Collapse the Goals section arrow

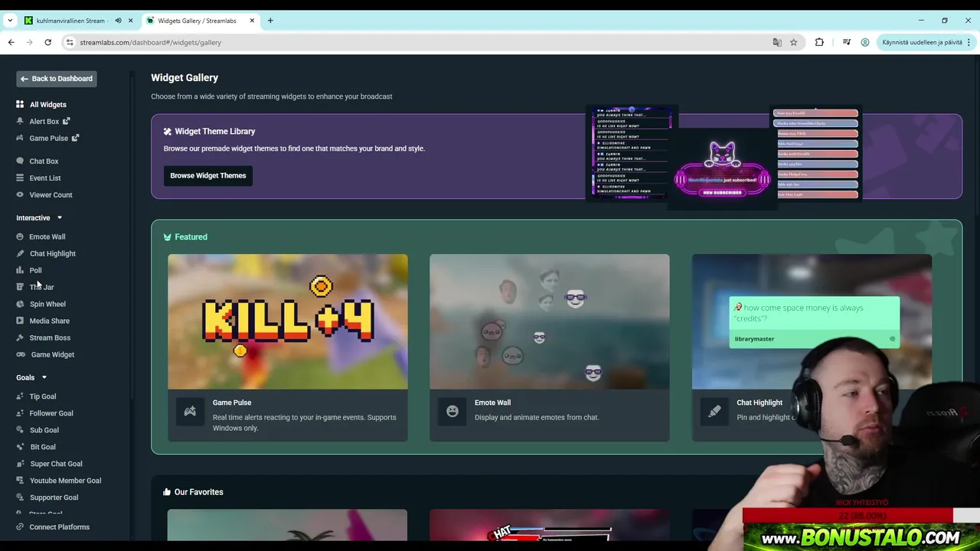[x=44, y=377]
